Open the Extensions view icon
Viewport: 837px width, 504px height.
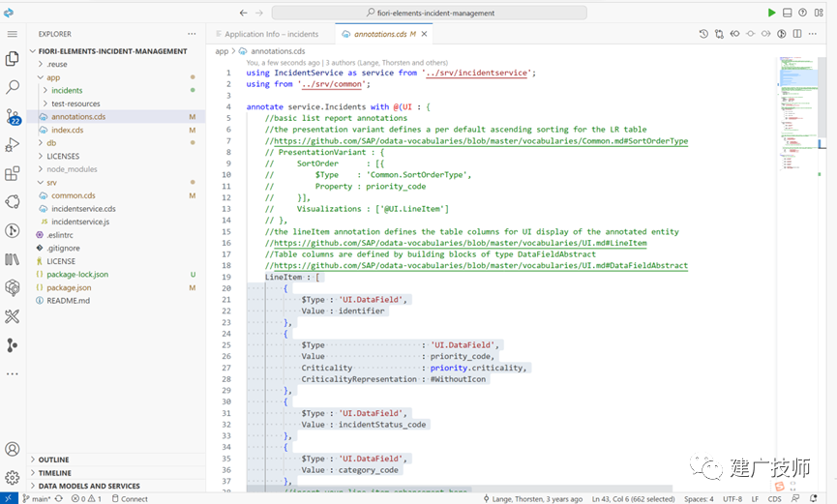tap(13, 173)
